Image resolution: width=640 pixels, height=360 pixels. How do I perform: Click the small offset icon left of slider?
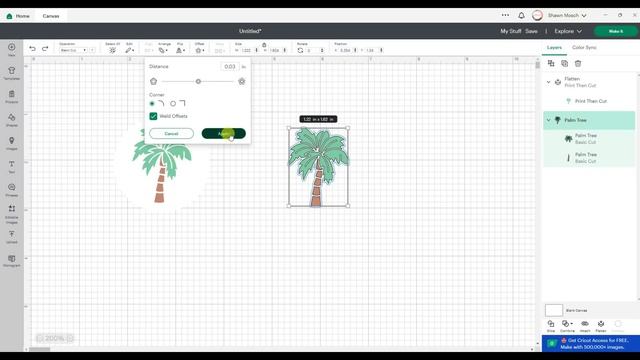(153, 82)
